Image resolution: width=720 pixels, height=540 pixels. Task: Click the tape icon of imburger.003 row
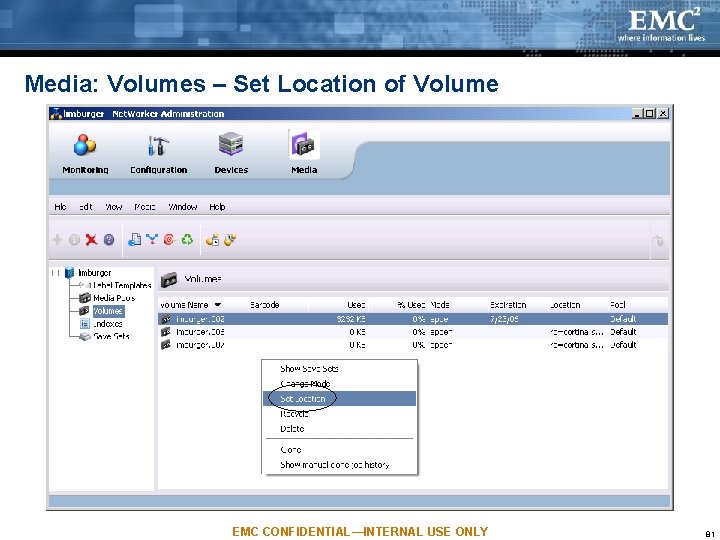166,332
